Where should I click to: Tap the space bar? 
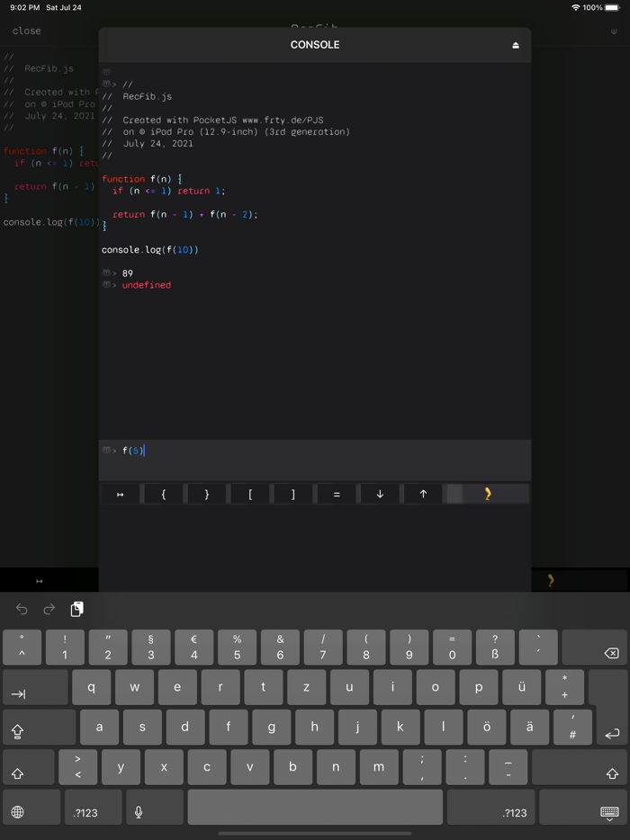pyautogui.click(x=315, y=808)
